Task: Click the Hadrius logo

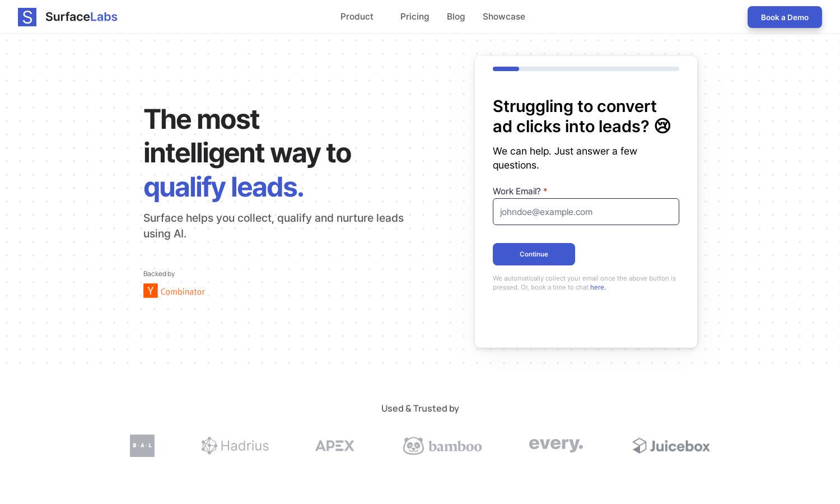Action: point(235,446)
